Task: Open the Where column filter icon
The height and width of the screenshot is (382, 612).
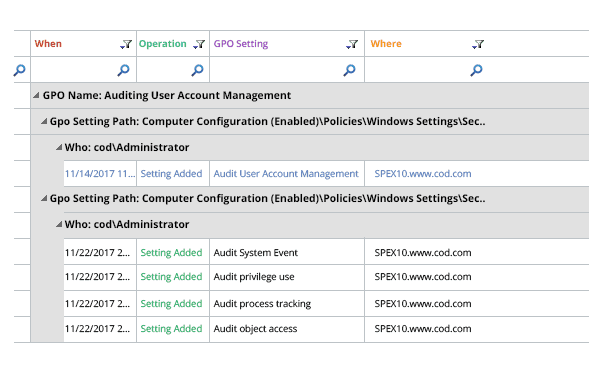Action: (478, 44)
